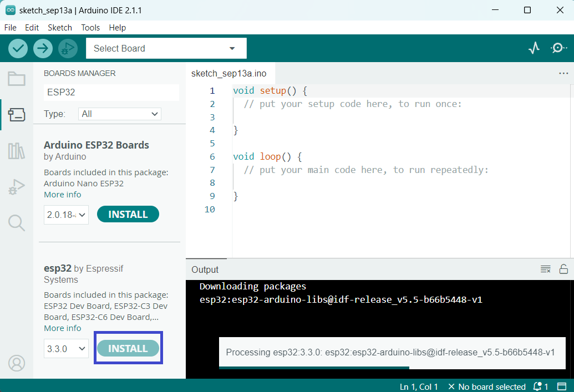Install esp32 by Espressif Systems
This screenshot has width=574, height=392.
coord(128,348)
